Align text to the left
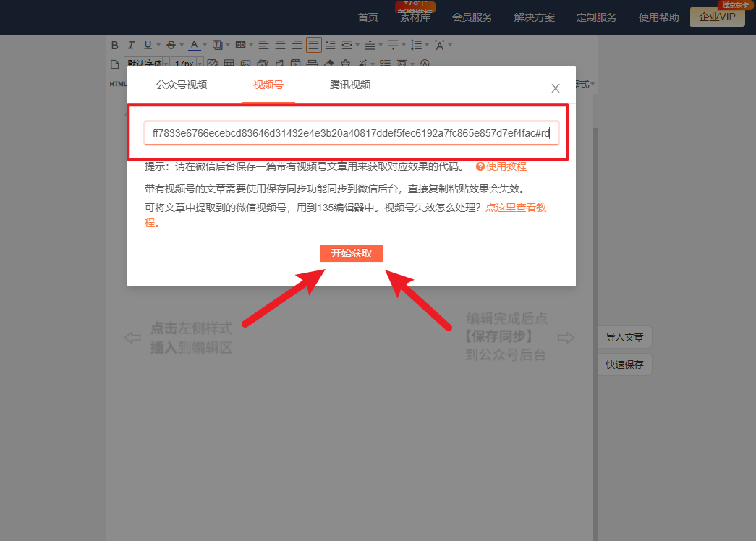 tap(264, 45)
